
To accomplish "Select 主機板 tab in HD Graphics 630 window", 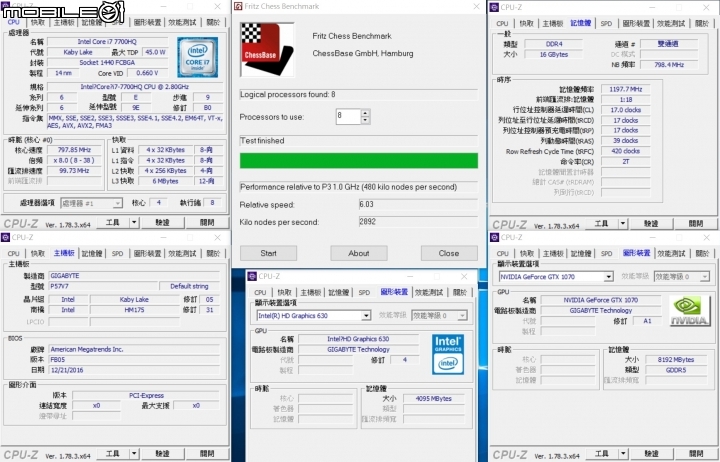I will tap(311, 292).
